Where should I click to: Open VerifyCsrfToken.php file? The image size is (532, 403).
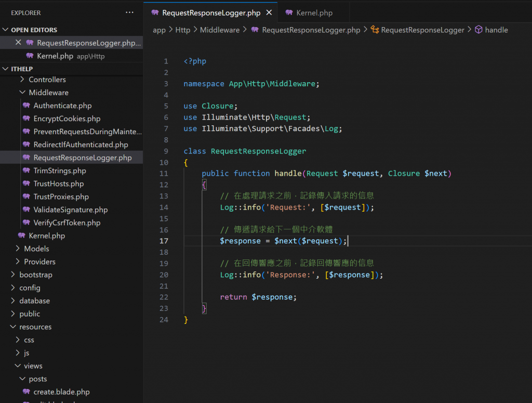(x=71, y=223)
